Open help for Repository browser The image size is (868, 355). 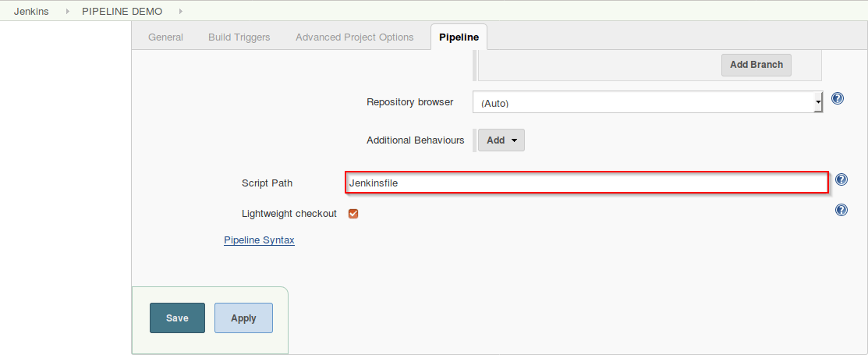(838, 98)
